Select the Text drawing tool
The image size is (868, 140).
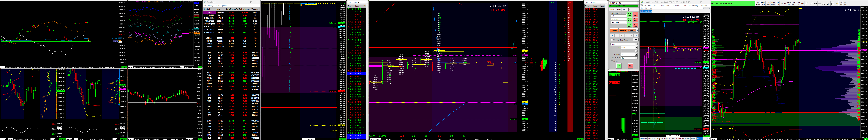(x=837, y=4)
